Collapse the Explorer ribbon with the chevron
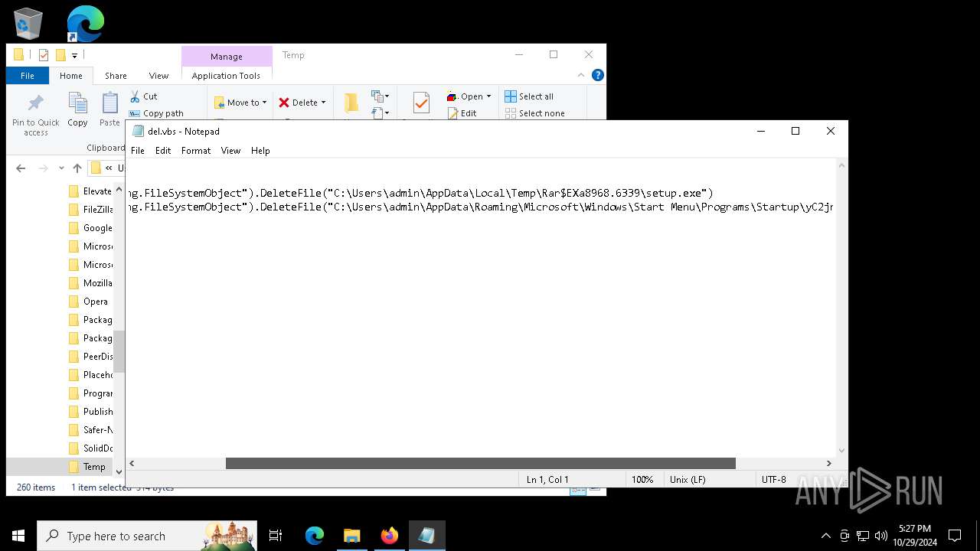 coord(581,75)
